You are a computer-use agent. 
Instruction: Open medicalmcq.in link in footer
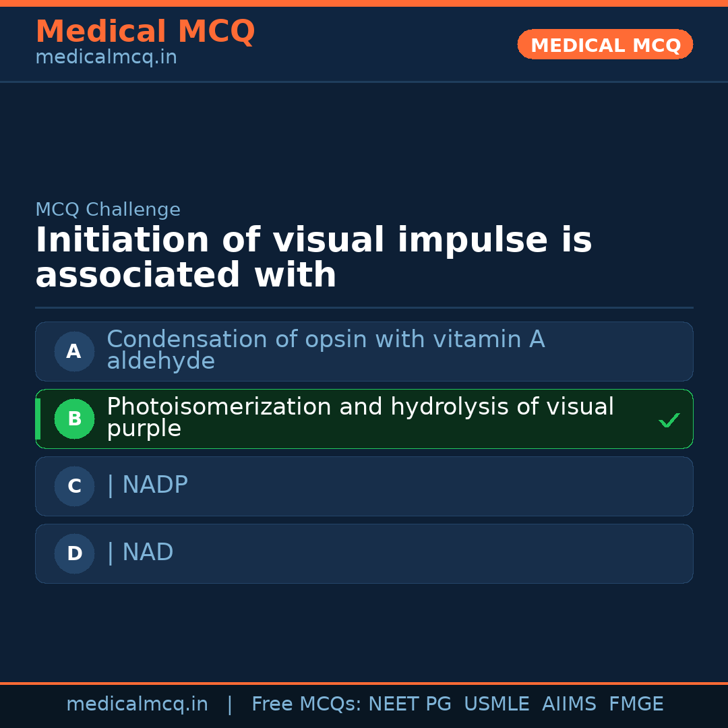pos(137,704)
